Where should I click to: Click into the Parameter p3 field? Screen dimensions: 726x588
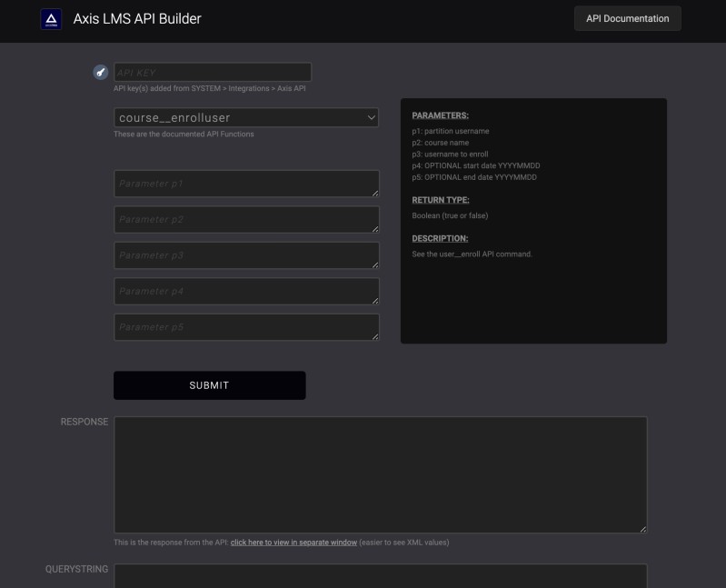pos(246,255)
